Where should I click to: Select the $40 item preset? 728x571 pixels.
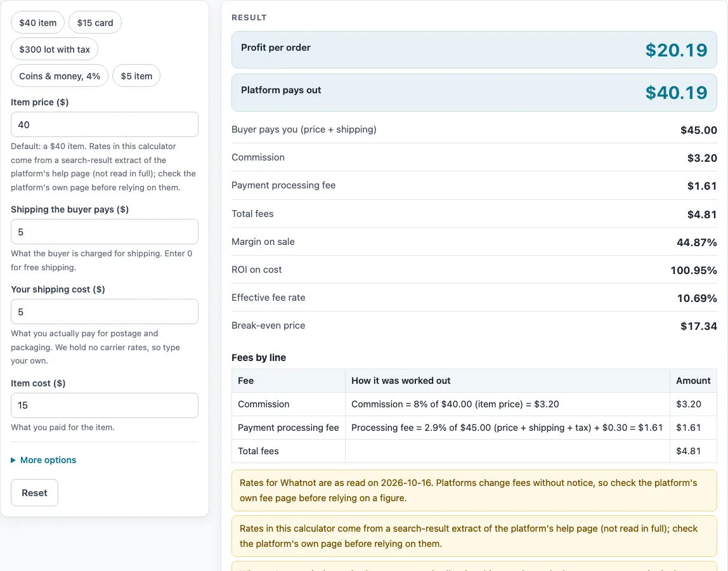[37, 23]
